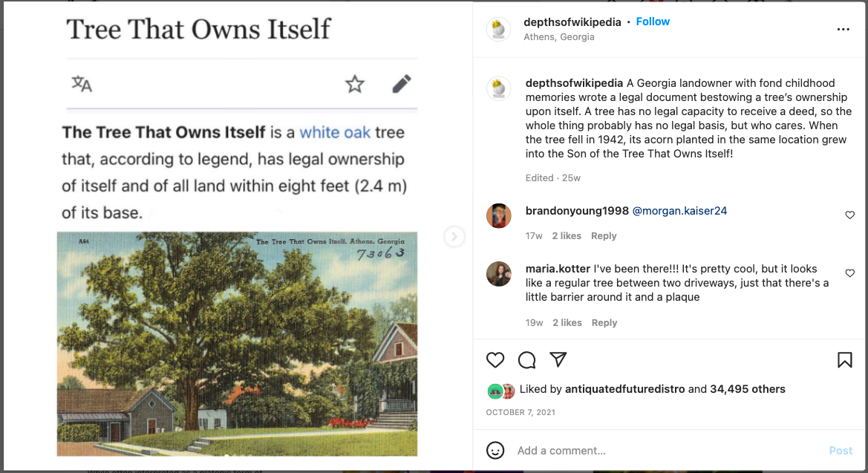This screenshot has width=868, height=473.
Task: Reply to maria.kotter's comment
Action: tap(604, 323)
